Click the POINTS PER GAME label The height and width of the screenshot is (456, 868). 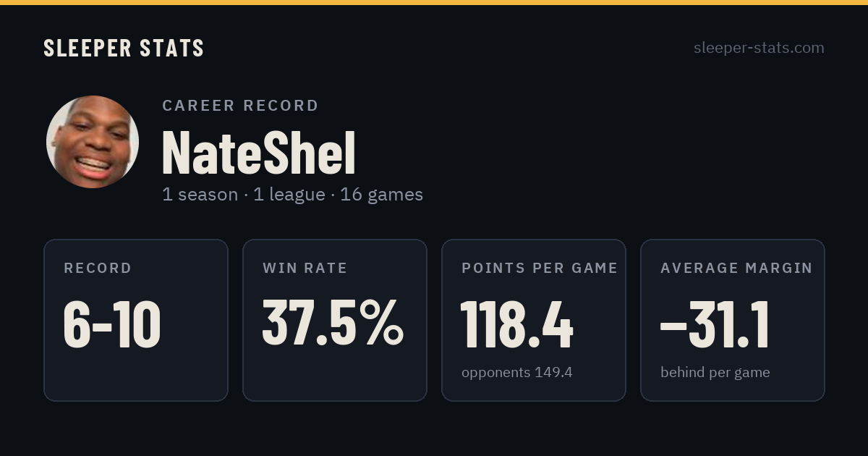(x=540, y=268)
